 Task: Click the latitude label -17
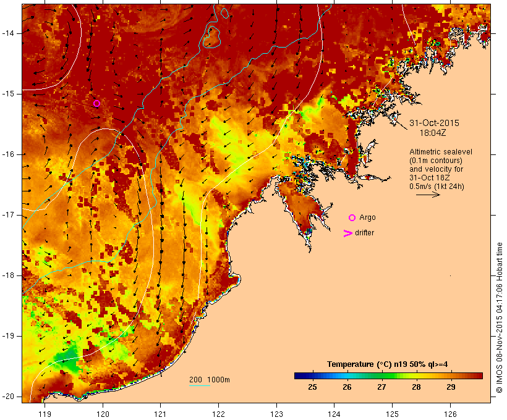click(x=7, y=215)
